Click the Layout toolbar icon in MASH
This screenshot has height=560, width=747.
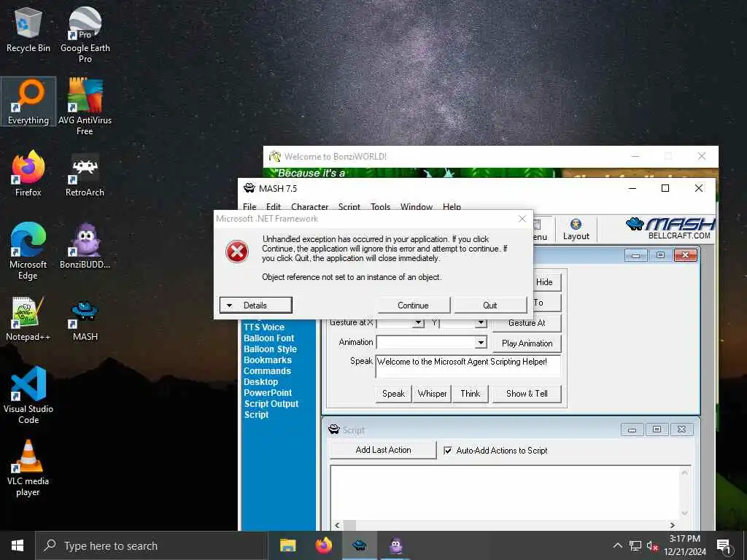(x=576, y=230)
